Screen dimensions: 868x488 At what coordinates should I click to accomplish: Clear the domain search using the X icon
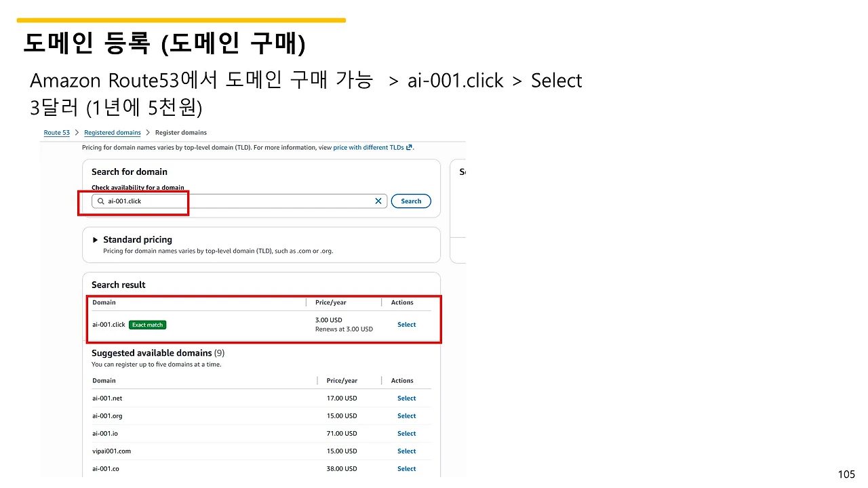click(378, 201)
